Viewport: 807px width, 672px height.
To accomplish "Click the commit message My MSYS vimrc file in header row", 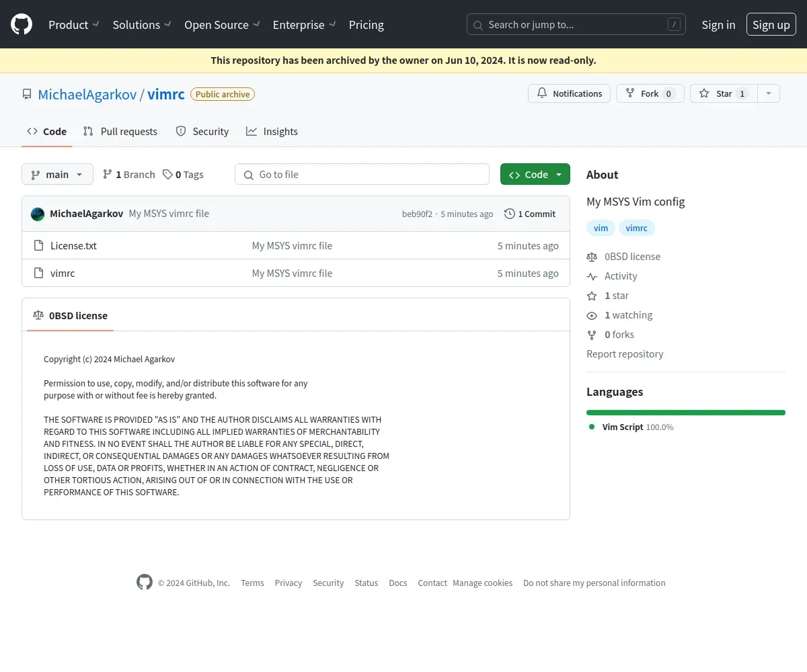I will 169,214.
